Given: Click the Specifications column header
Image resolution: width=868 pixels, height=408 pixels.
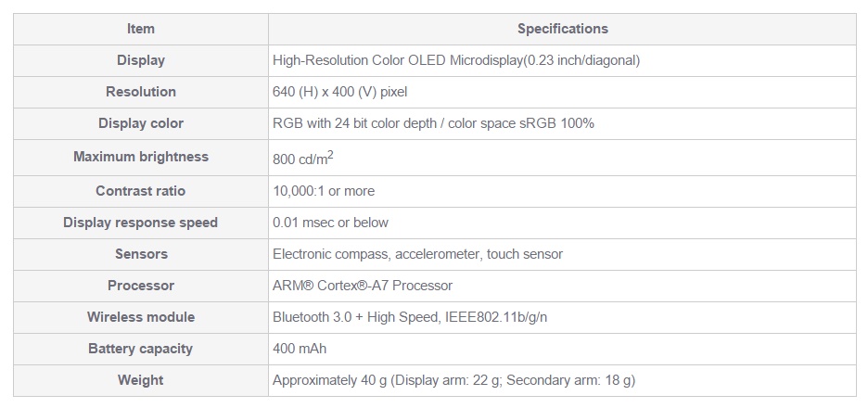Looking at the screenshot, I should (562, 29).
